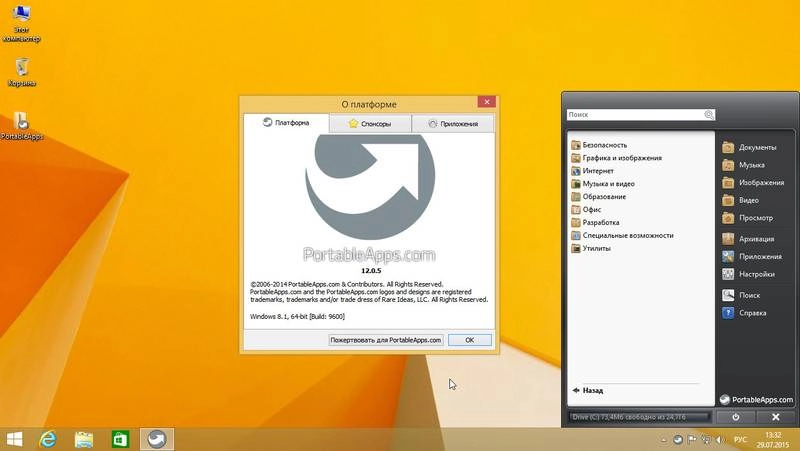Open the Специальные возможности category

(x=622, y=235)
